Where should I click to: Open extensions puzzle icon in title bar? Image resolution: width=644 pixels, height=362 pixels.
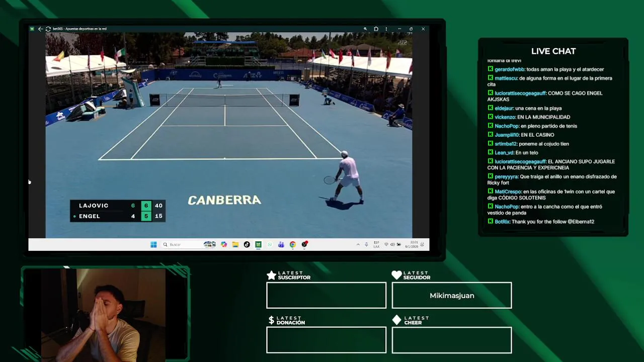coord(376,29)
